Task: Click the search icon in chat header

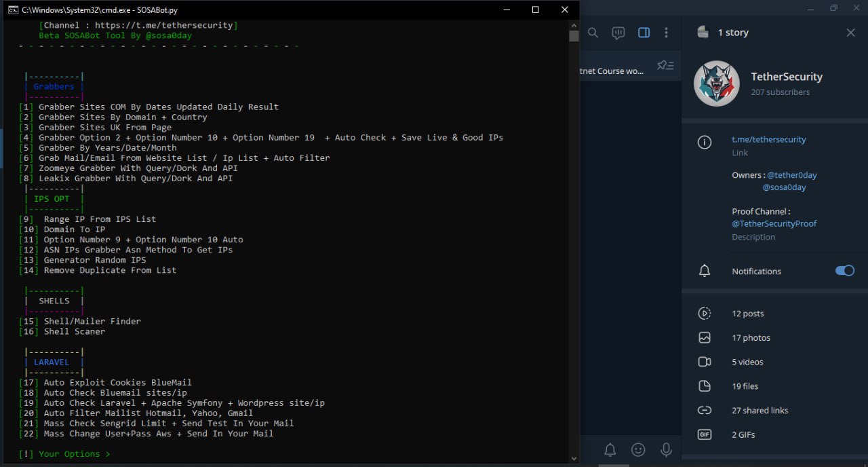Action: tap(593, 33)
